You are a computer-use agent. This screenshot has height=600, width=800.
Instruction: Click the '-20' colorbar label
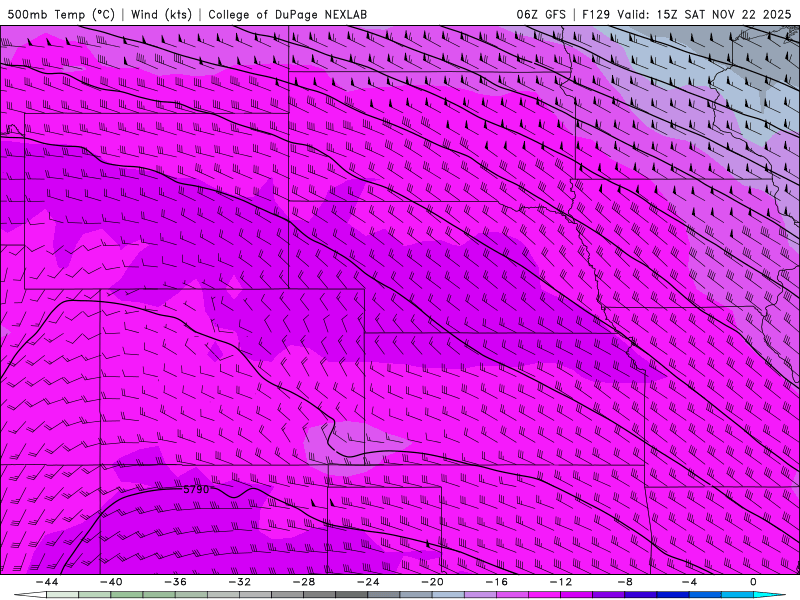(x=432, y=582)
